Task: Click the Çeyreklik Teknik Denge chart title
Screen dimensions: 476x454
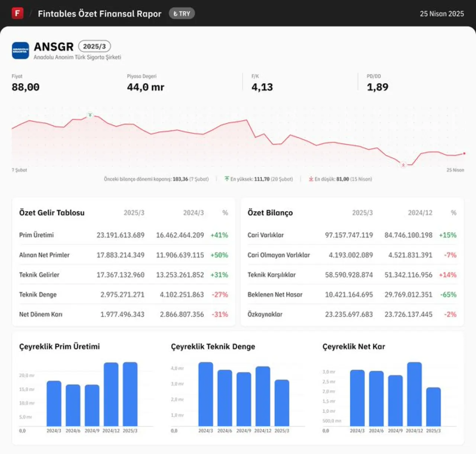Action: [213, 346]
